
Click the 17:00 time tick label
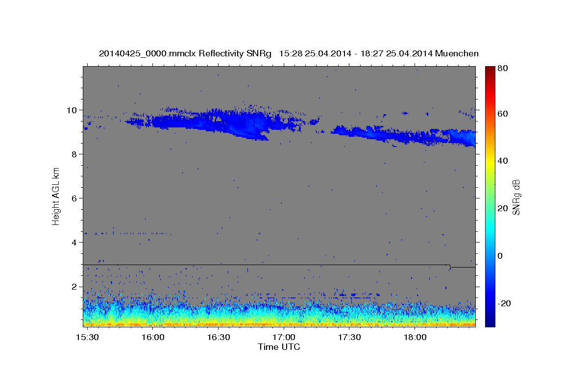284,338
